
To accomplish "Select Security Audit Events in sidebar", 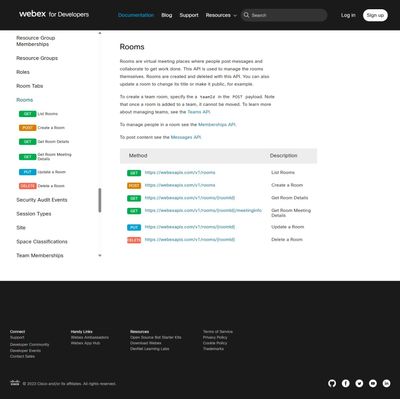I will pos(42,200).
